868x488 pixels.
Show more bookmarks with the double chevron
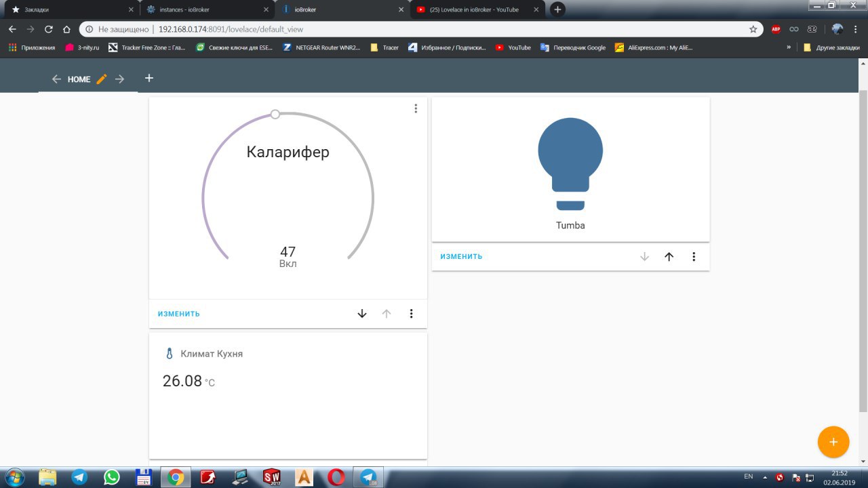[x=789, y=47]
